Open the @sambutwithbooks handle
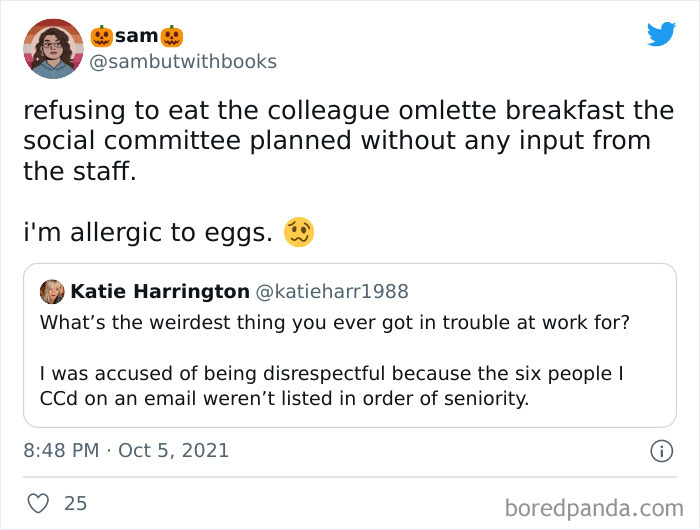700x530 pixels. pos(184,62)
